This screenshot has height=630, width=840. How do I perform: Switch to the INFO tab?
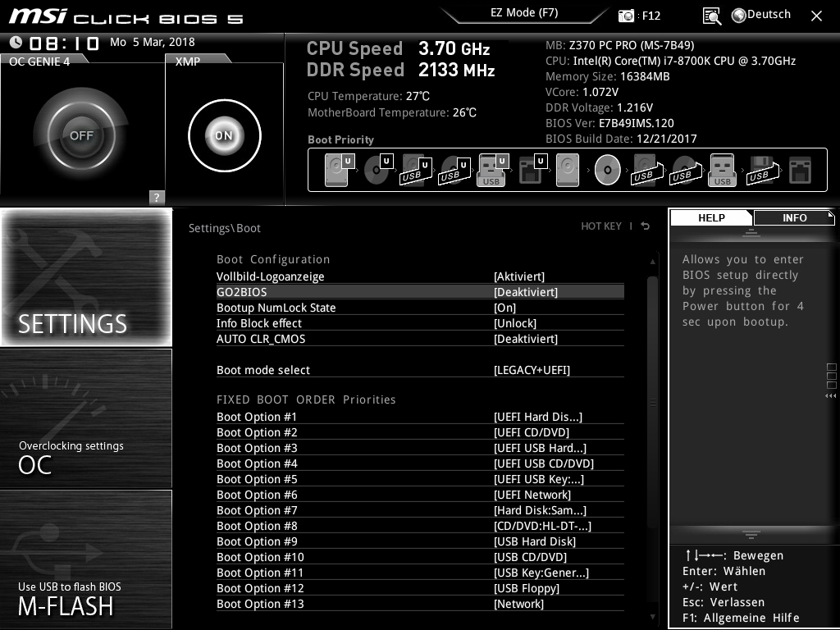tap(794, 218)
